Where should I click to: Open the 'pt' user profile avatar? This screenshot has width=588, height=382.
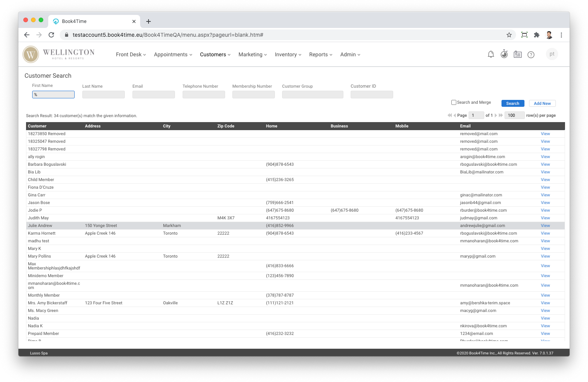click(x=552, y=54)
